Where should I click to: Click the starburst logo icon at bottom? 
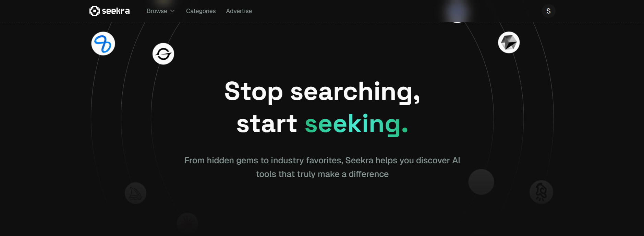187,223
